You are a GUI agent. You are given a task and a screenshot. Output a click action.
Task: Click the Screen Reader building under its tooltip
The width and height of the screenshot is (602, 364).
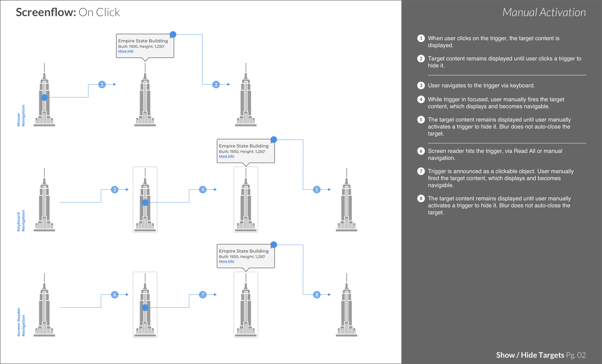(x=246, y=305)
